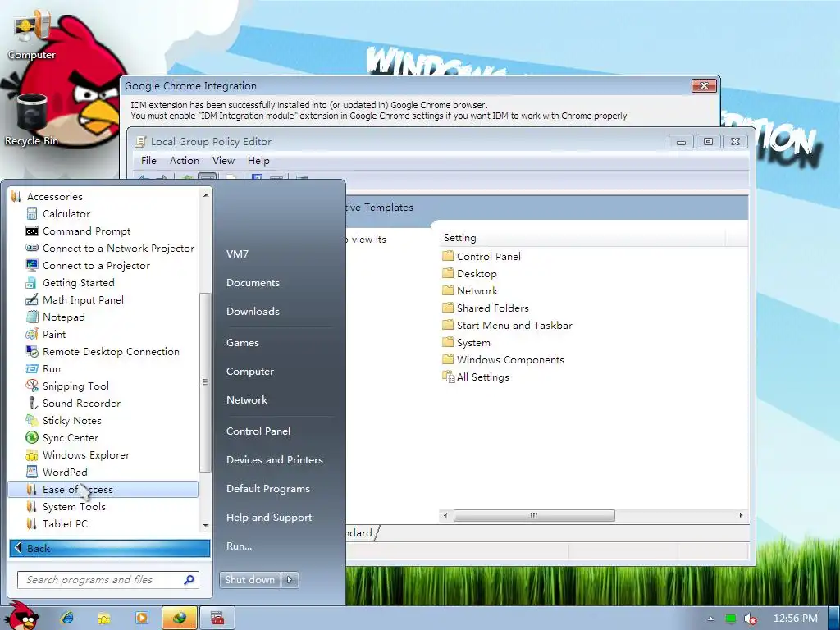Open Connect to a Network Projector
Screen dimensions: 840x630
[x=110, y=248]
